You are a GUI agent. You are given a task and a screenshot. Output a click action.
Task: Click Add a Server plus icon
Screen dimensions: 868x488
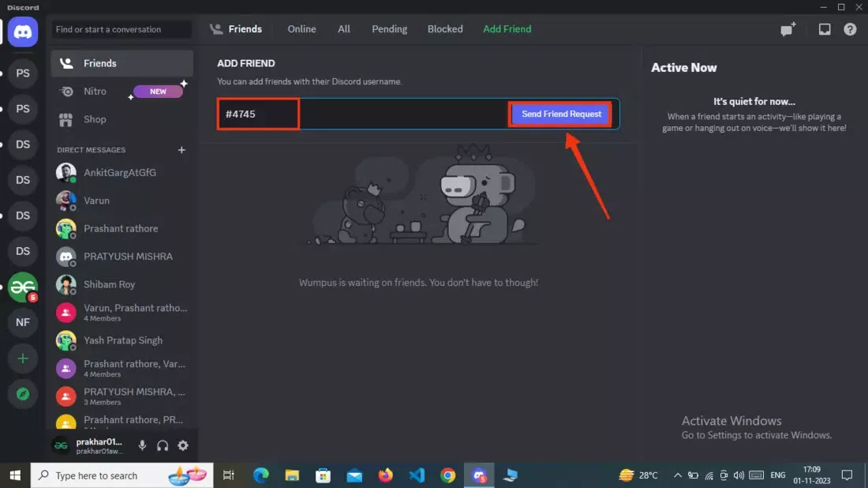coord(23,358)
